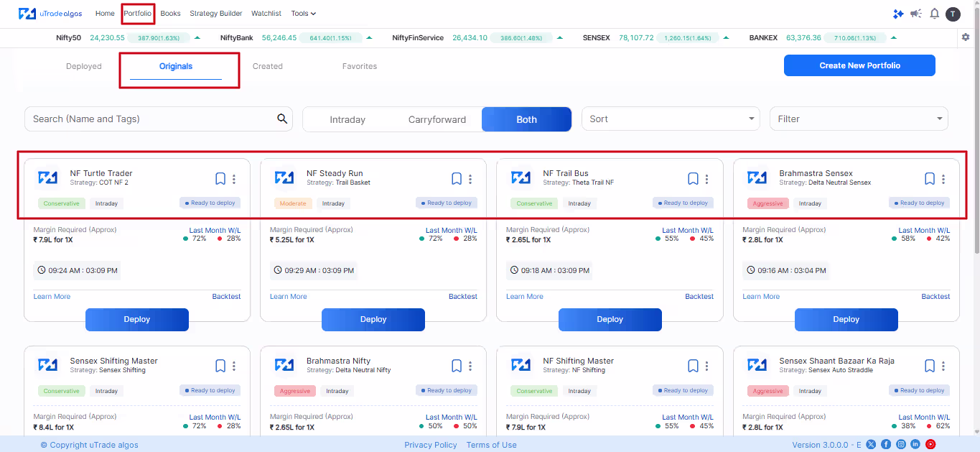This screenshot has height=452, width=980.
Task: Open the Brahmastra Nifty three-dot menu
Action: (x=470, y=366)
